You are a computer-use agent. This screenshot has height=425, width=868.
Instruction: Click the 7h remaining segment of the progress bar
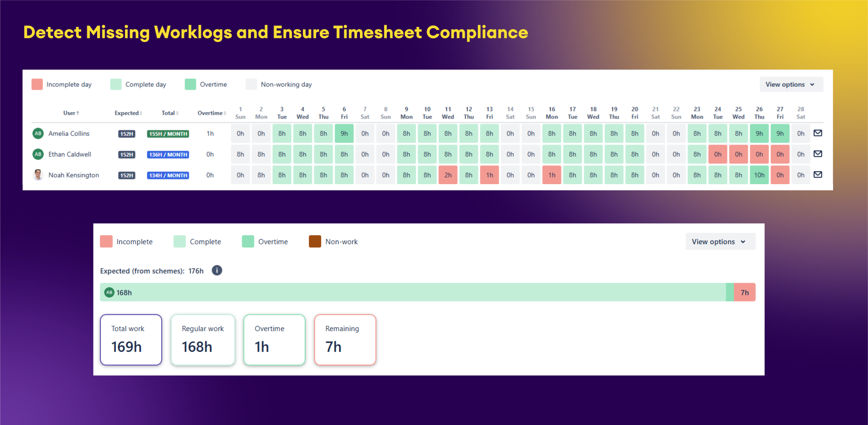pos(744,292)
